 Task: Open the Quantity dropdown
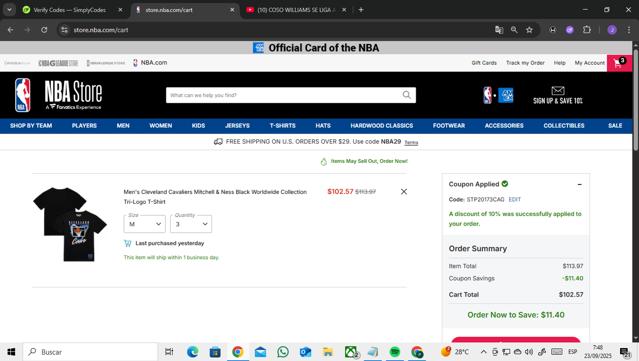tap(191, 224)
